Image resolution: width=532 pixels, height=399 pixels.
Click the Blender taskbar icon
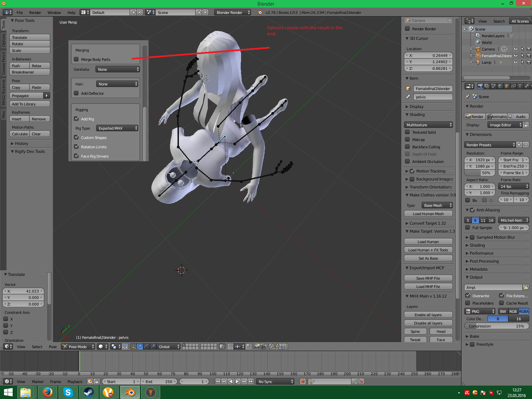click(x=130, y=392)
